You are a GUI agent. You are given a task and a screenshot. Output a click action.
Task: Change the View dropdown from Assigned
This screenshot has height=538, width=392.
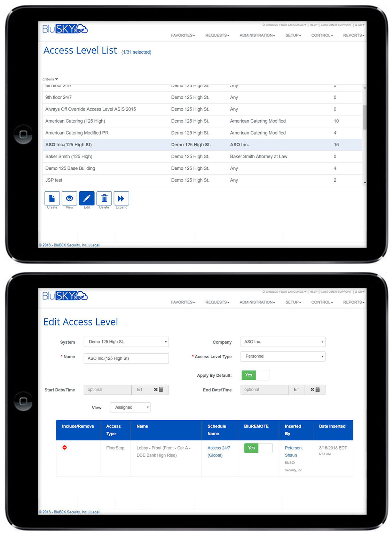pyautogui.click(x=130, y=407)
